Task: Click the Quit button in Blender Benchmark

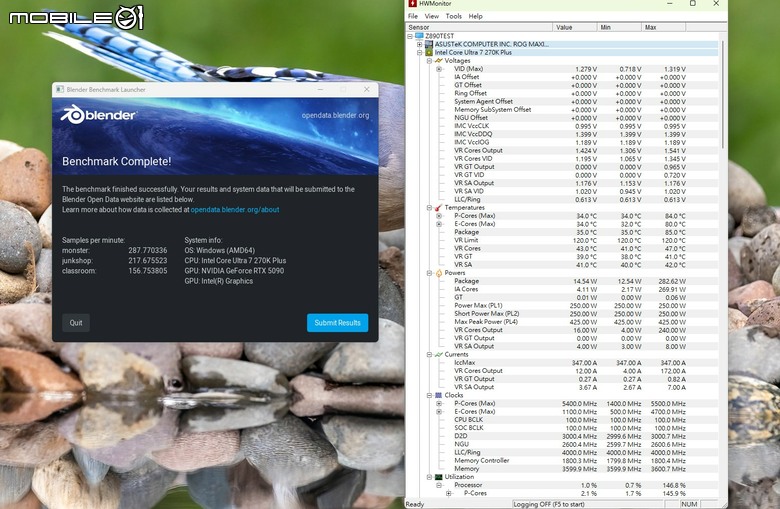Action: click(76, 322)
